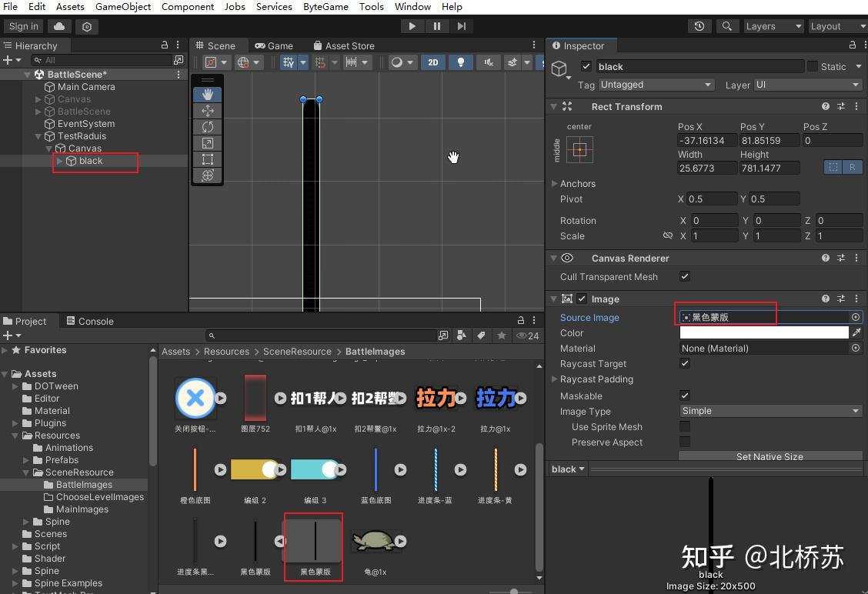Disable the Image component checkbox
868x594 pixels.
(x=582, y=299)
